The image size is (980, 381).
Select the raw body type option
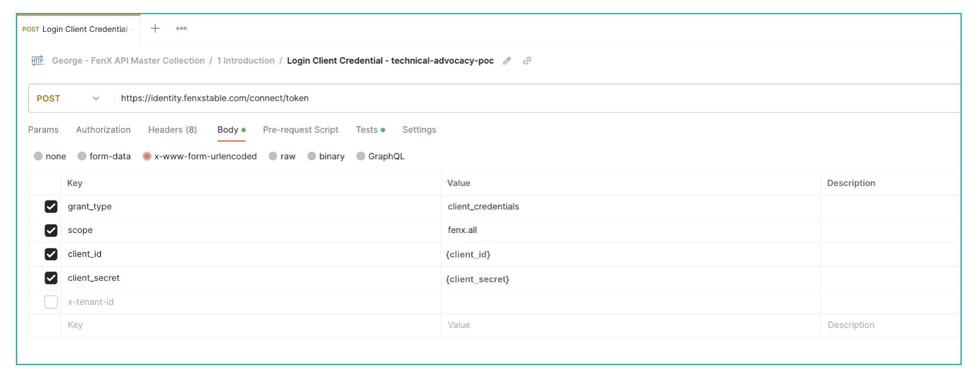click(x=273, y=156)
